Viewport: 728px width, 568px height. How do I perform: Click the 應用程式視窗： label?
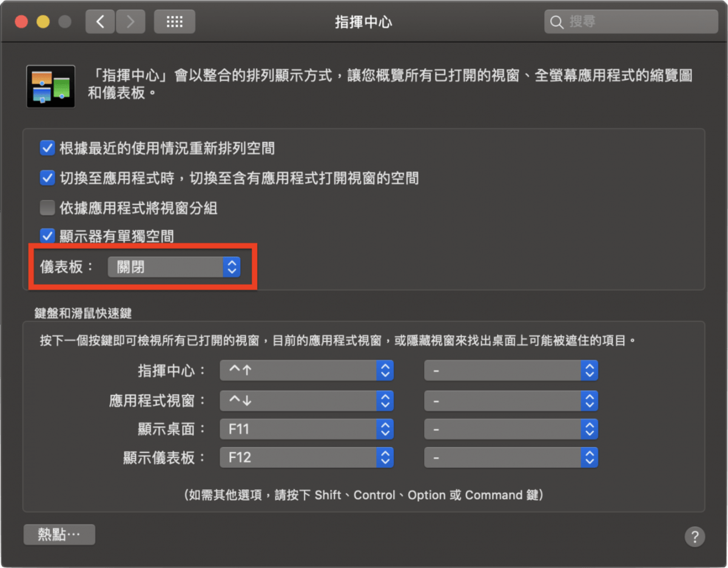tap(158, 401)
